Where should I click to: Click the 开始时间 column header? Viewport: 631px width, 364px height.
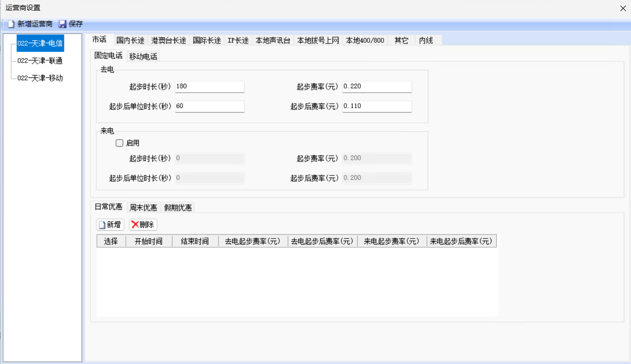pos(149,241)
